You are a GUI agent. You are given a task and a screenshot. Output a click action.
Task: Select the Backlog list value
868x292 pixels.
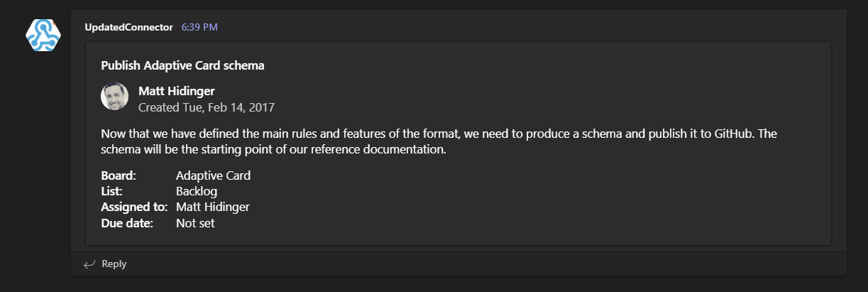197,191
